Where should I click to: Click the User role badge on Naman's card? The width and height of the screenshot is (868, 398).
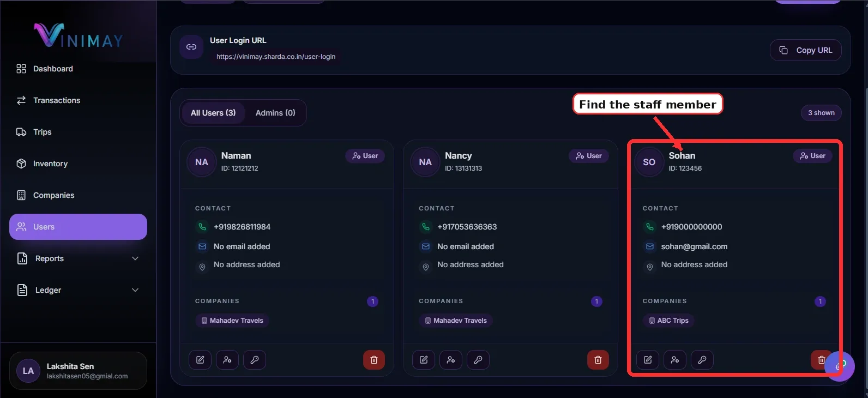(365, 156)
